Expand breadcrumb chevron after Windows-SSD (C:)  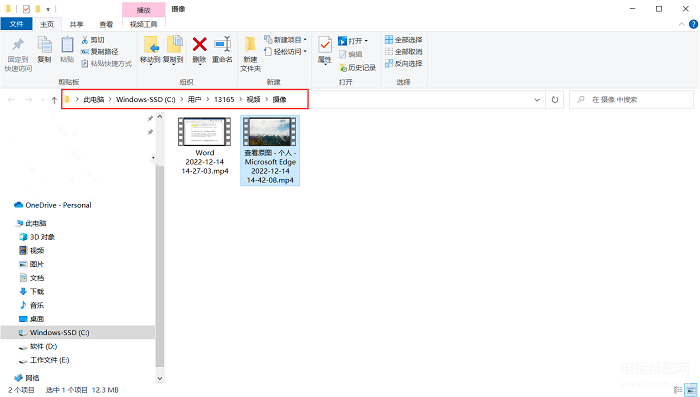pos(182,100)
